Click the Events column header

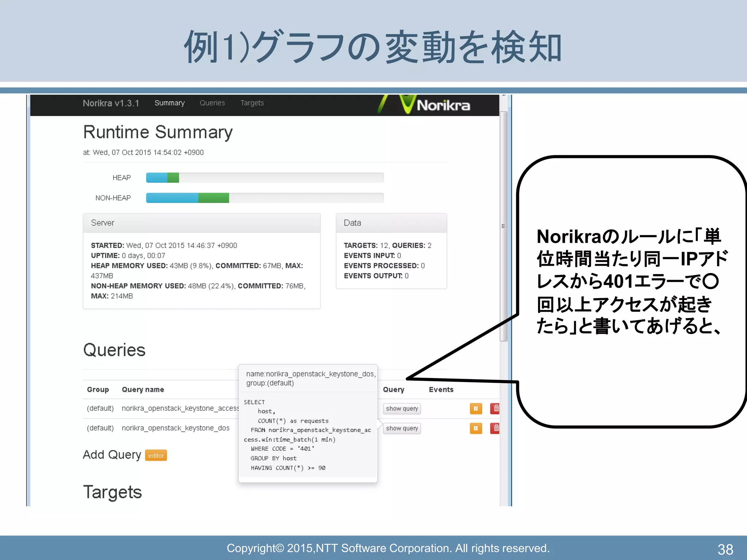441,389
